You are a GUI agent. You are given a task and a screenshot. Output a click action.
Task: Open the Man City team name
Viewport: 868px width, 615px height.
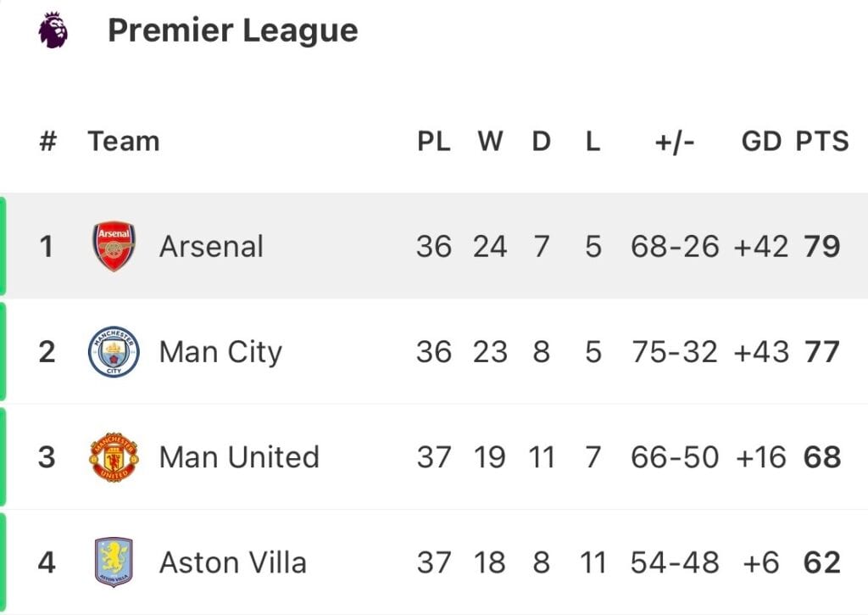[x=220, y=353]
